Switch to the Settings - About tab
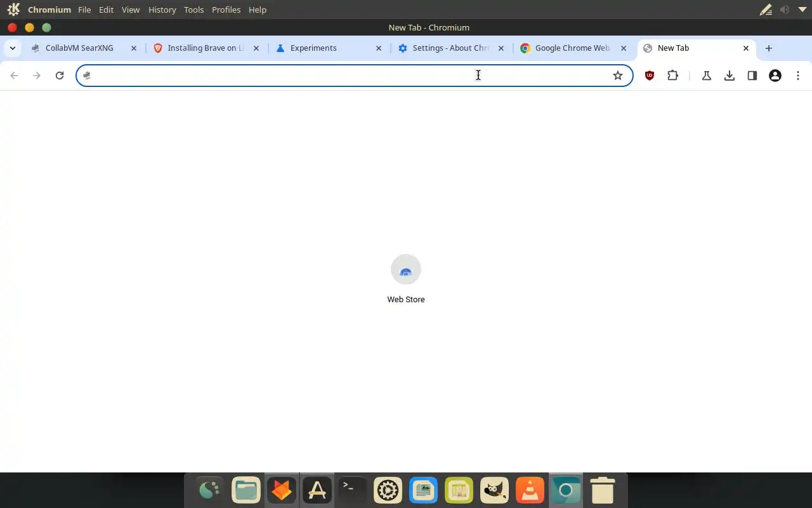The height and width of the screenshot is (508, 812). (451, 48)
